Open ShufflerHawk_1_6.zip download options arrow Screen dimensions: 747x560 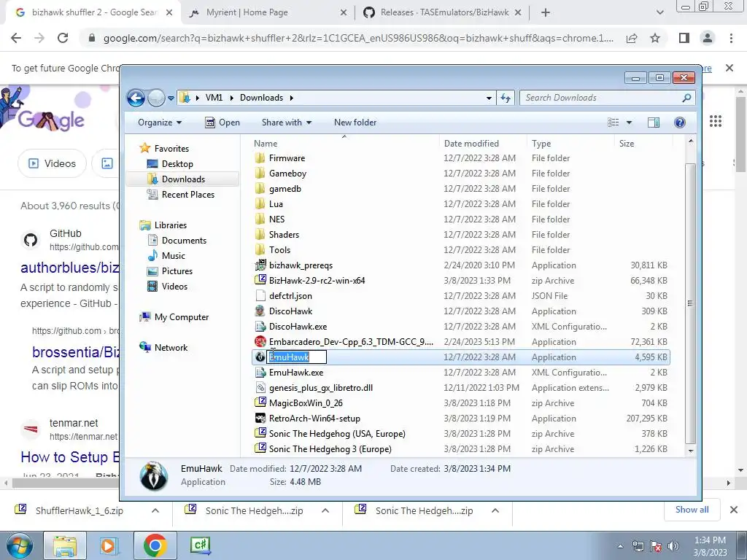point(155,510)
